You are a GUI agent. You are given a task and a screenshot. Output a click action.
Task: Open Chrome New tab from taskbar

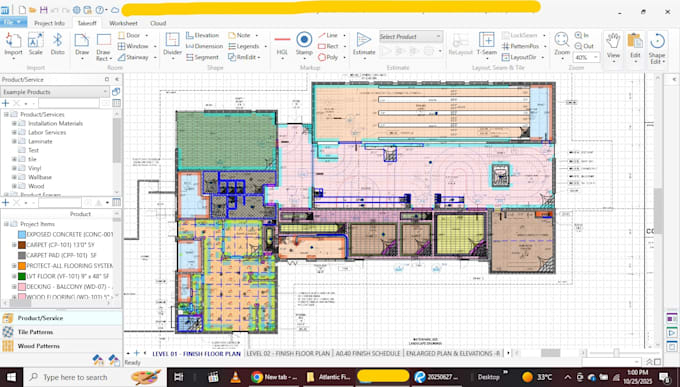click(x=275, y=377)
